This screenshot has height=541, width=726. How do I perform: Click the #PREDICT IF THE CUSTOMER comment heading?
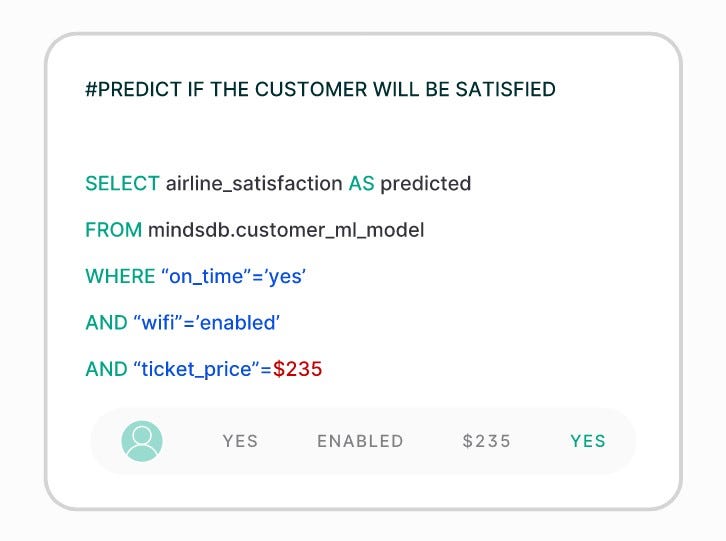[320, 89]
